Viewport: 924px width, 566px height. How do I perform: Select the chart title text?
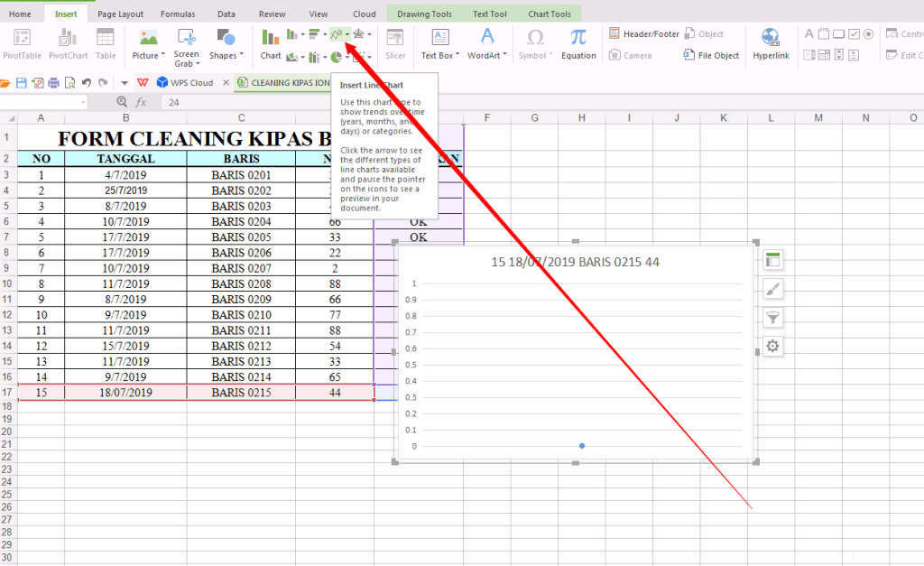[575, 263]
